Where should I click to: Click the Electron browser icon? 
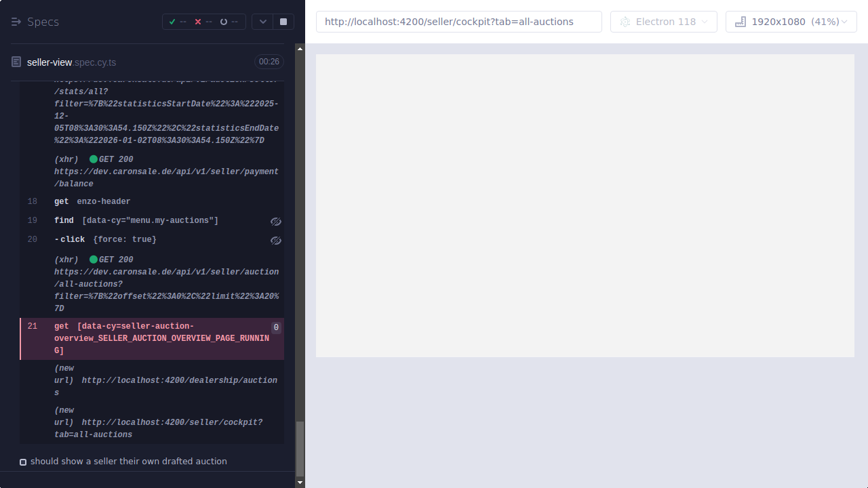625,21
